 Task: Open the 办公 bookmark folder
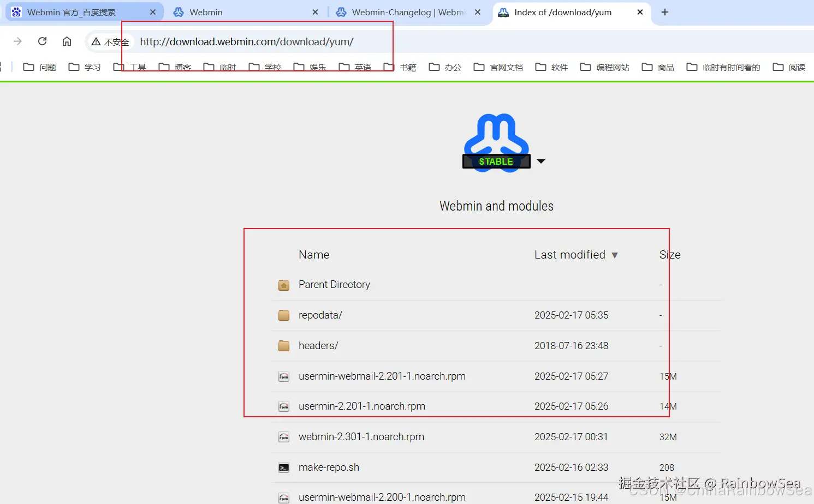[445, 67]
